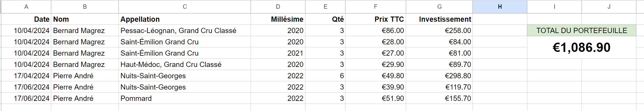Screen dimensions: 644x111
Task: Click the Millésime header cell
Action: (278, 19)
